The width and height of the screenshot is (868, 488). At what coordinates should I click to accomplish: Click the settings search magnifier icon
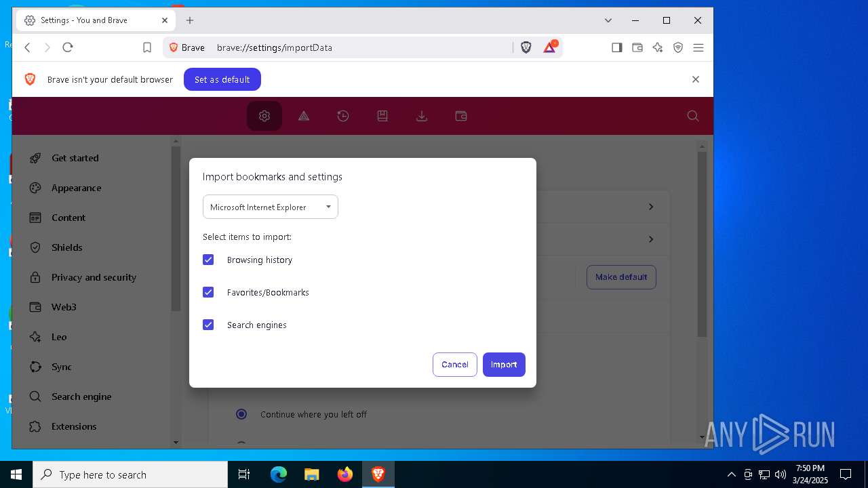coord(693,116)
